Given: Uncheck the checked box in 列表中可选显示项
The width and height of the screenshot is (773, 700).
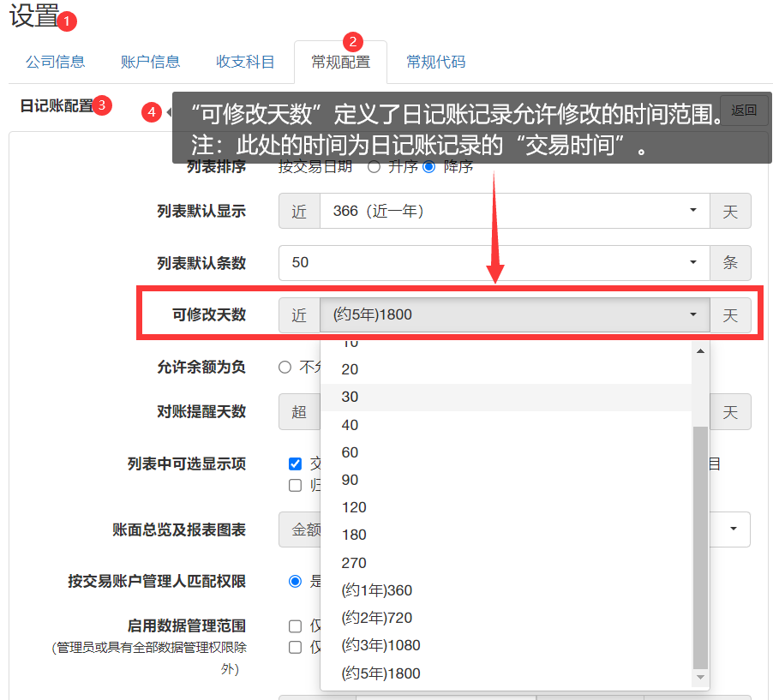Looking at the screenshot, I should pyautogui.click(x=295, y=464).
